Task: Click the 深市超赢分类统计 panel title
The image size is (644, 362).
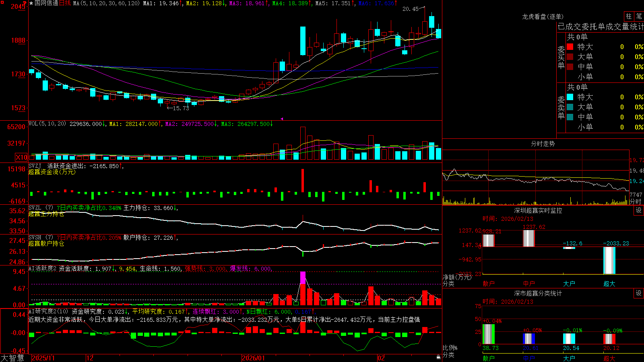Action: coord(538,293)
